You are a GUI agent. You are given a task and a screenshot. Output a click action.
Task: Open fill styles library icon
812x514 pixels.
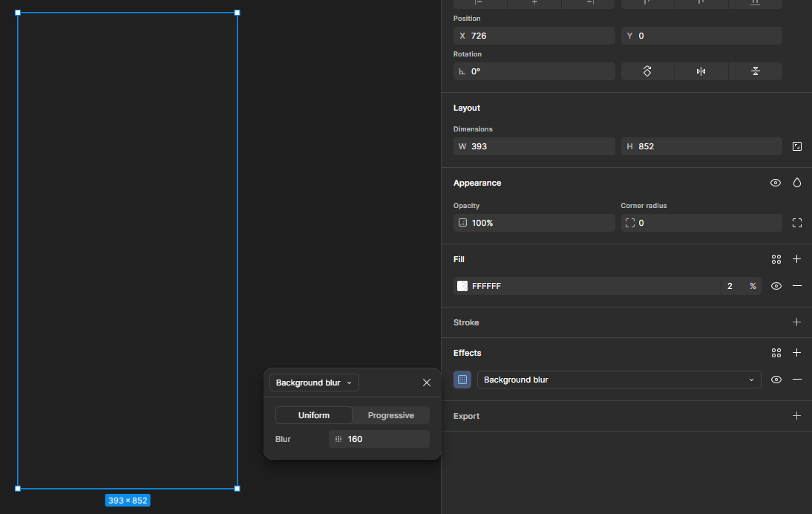click(776, 259)
